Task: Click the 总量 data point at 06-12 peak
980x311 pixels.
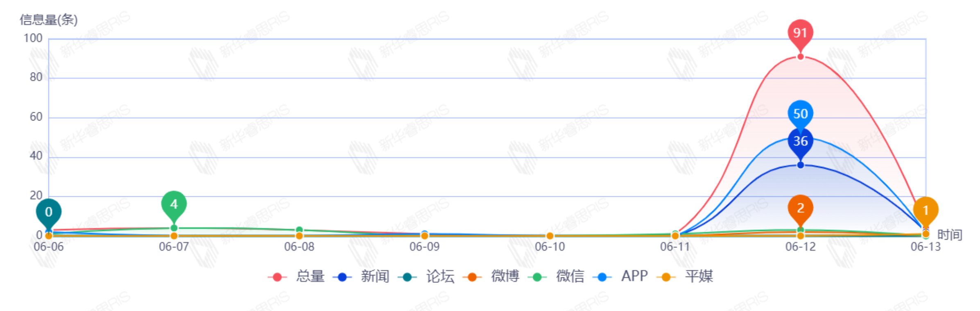Action: point(800,57)
